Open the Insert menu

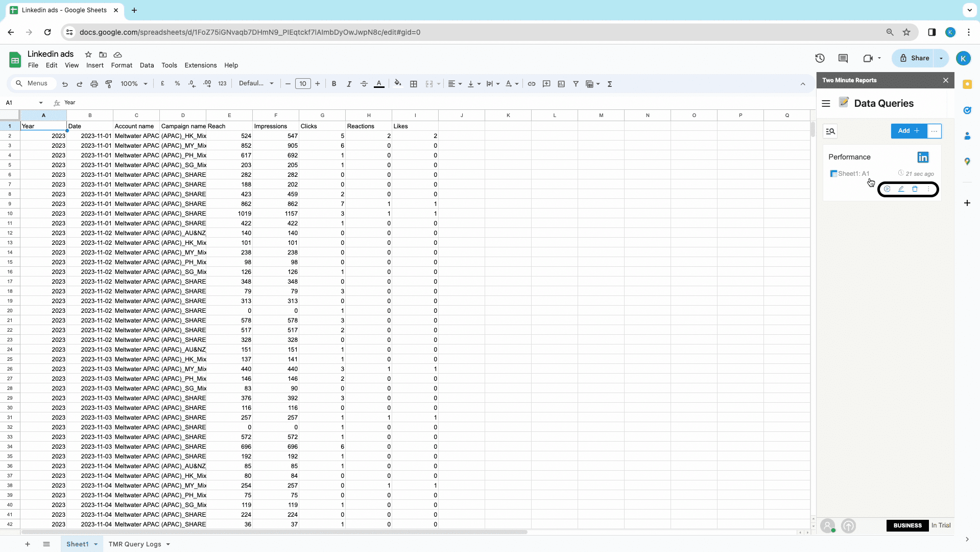click(x=95, y=65)
